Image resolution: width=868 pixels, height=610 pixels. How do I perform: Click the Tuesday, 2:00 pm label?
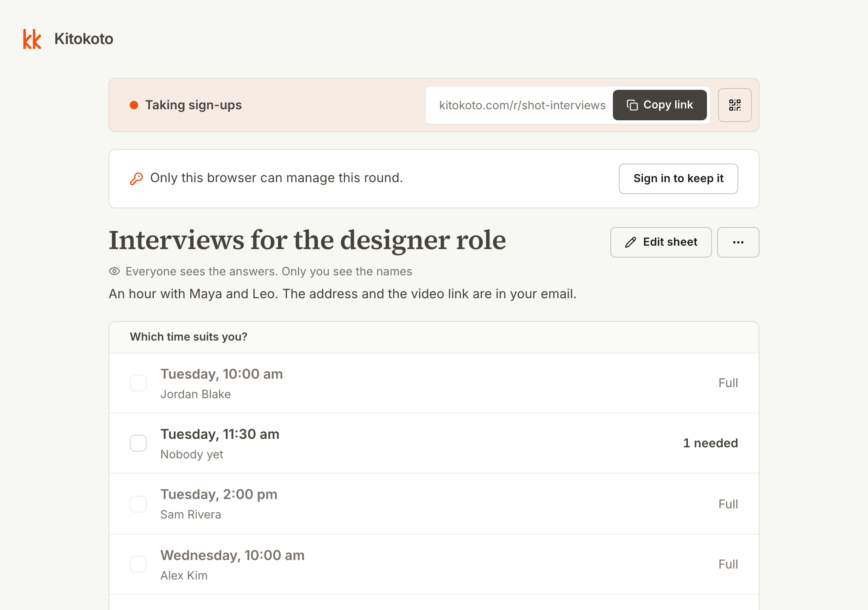tap(219, 494)
